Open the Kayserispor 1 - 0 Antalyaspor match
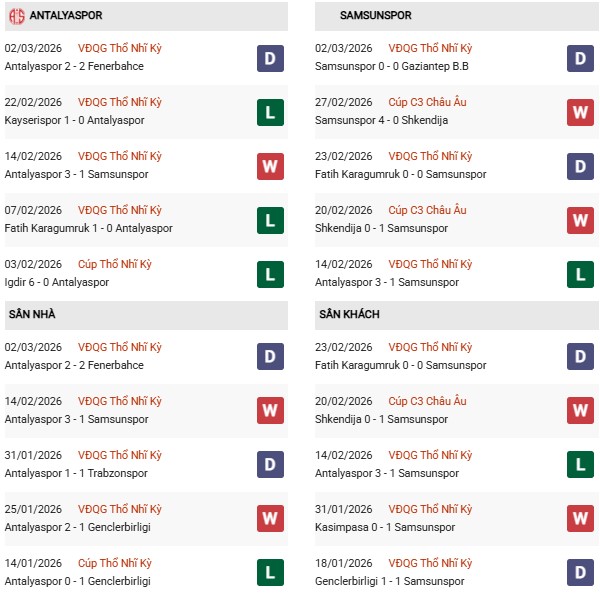The width and height of the screenshot is (600, 596). click(74, 120)
